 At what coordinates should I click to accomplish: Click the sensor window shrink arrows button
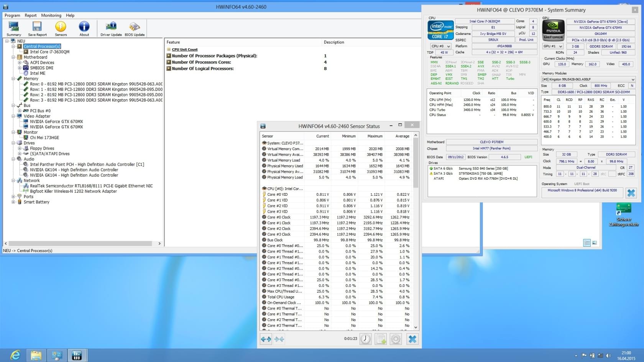pos(279,339)
